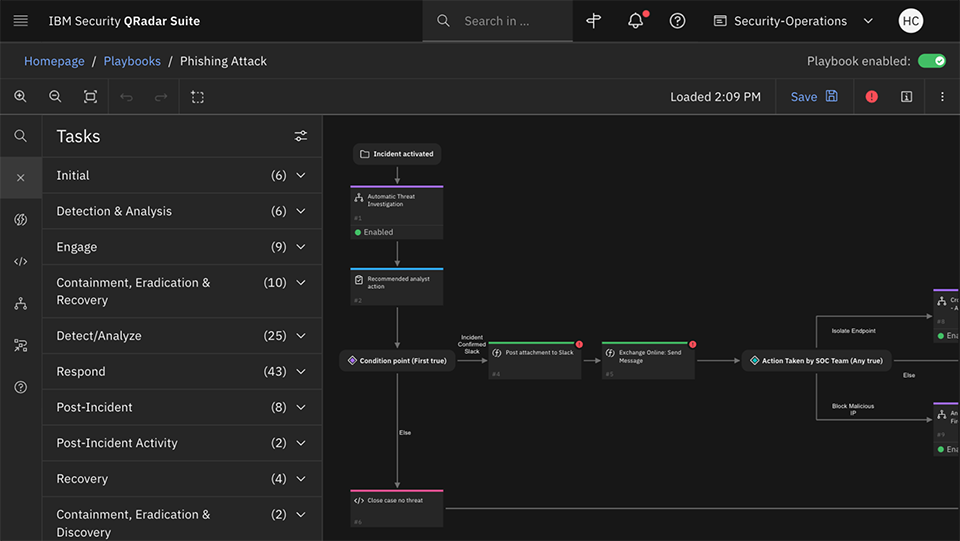
Task: Fit playbook to screen
Action: (x=90, y=97)
